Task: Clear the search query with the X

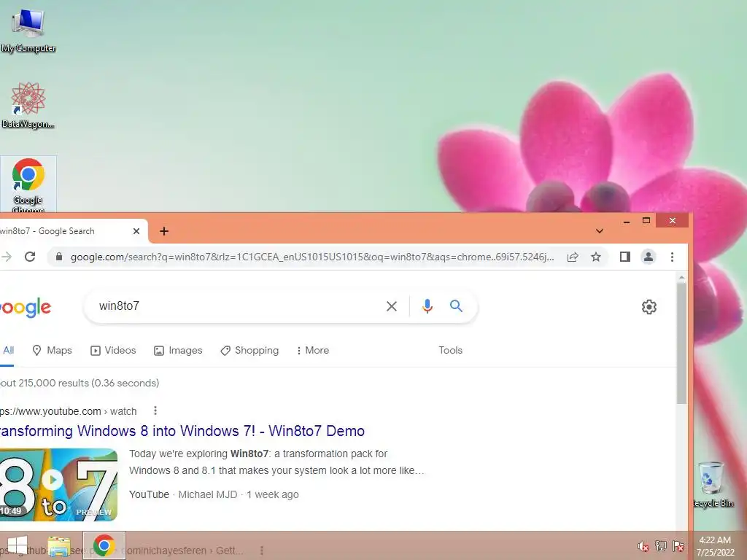Action: pyautogui.click(x=392, y=306)
